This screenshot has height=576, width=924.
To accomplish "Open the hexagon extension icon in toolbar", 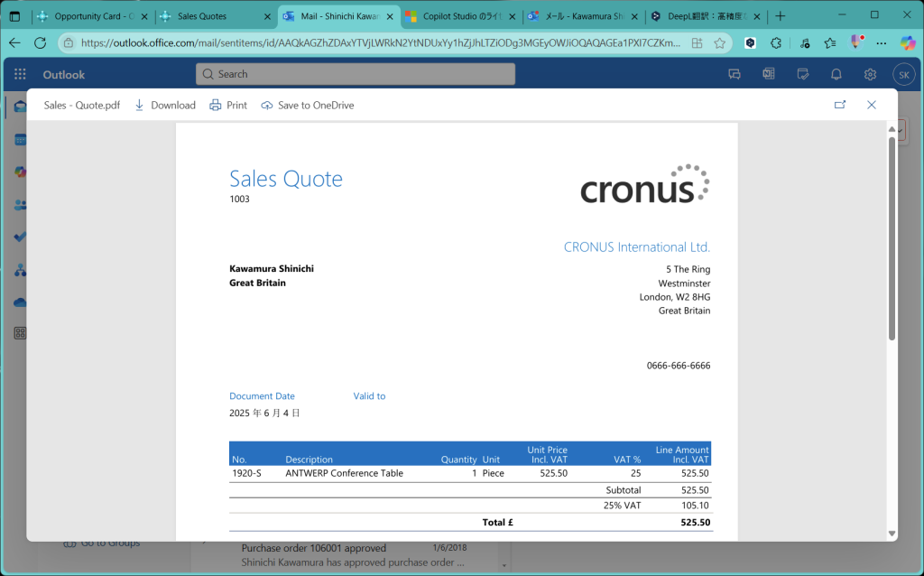I will [750, 42].
